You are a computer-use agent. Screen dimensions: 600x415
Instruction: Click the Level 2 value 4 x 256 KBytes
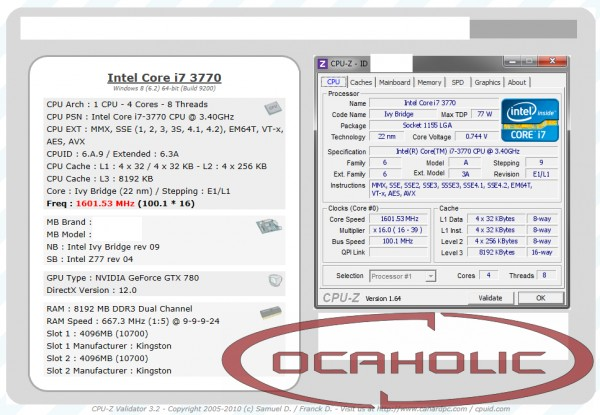click(495, 241)
